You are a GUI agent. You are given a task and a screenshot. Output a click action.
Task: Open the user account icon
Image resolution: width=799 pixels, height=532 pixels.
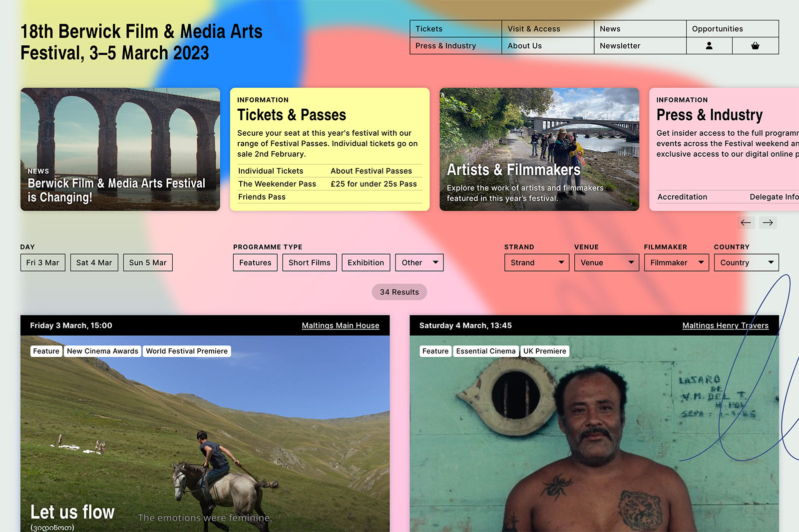click(709, 45)
